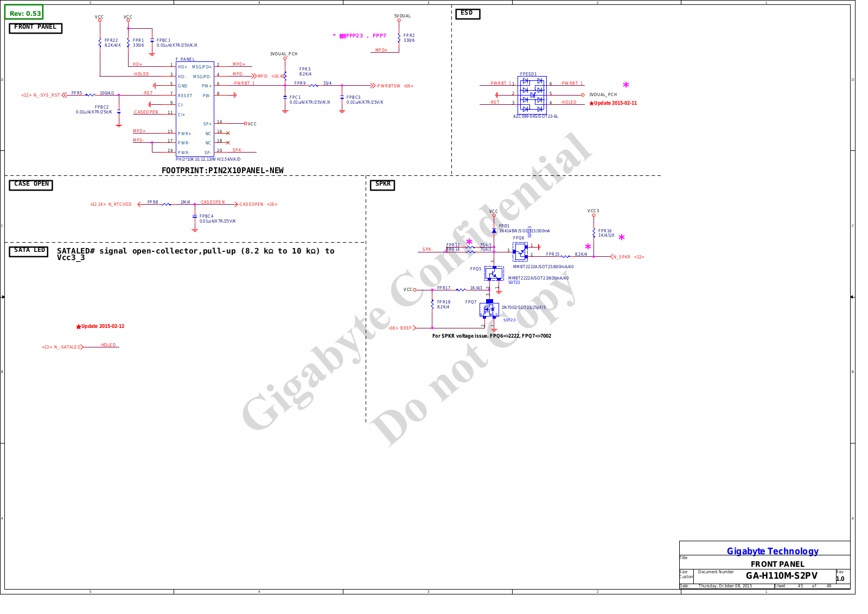Select the FPR16 1K/4/1/X label
Screen dimensions: 868x614
tap(606, 233)
